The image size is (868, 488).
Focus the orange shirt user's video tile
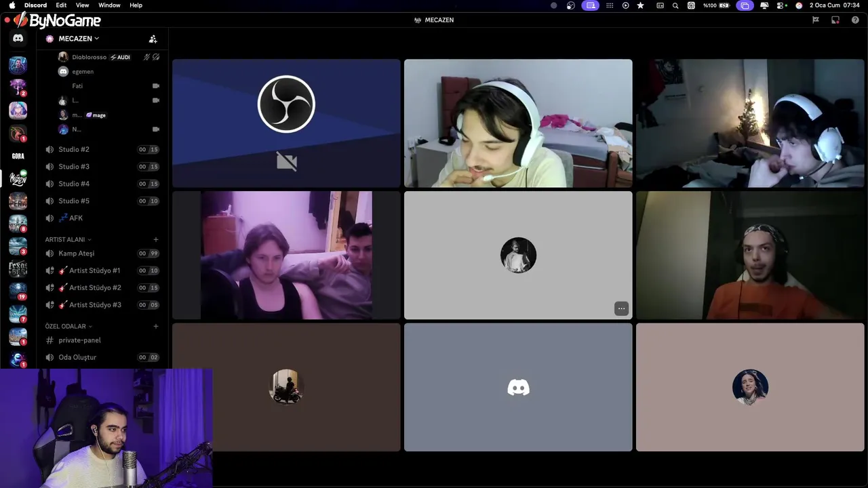pyautogui.click(x=750, y=255)
